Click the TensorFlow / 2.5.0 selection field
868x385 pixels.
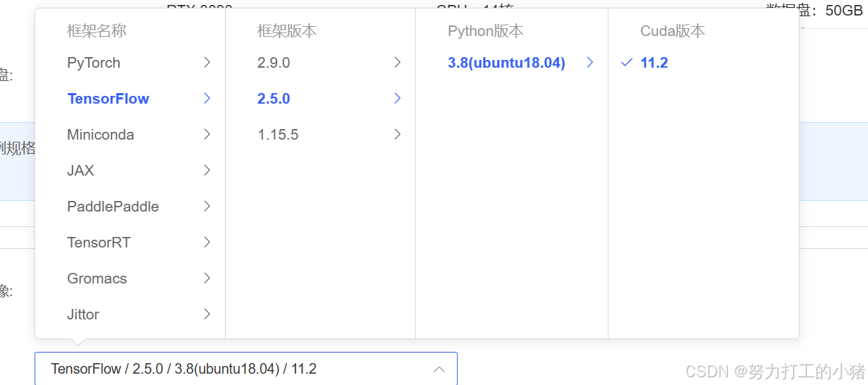[x=246, y=369]
